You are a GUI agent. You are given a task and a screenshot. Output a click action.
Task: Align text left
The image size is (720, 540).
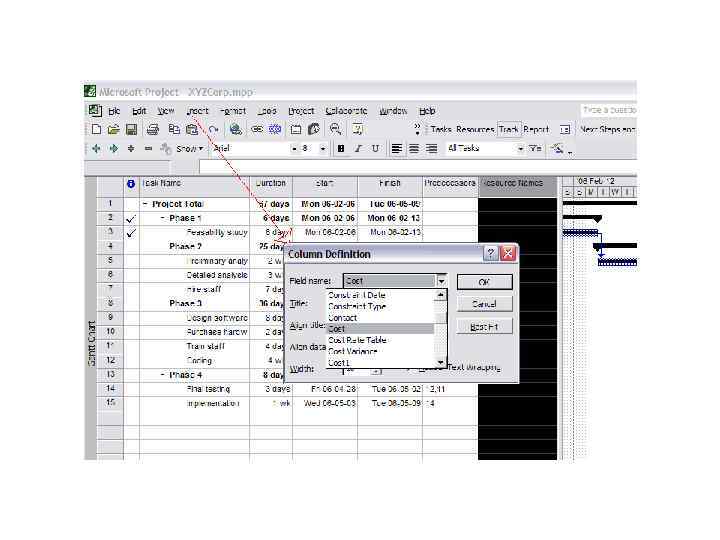pos(397,148)
